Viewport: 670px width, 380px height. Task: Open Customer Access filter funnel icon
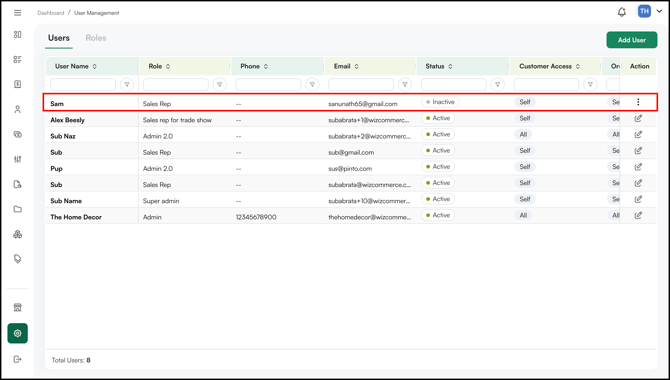(x=591, y=85)
